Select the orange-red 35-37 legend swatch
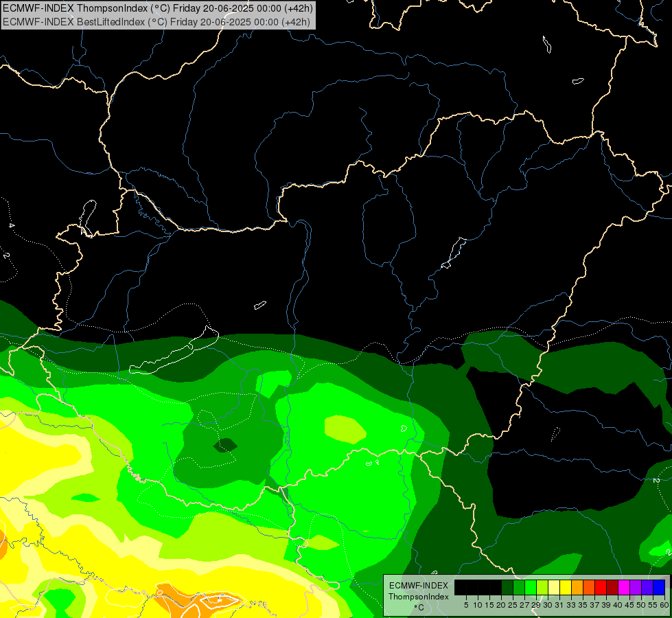The width and height of the screenshot is (672, 618). (x=589, y=587)
